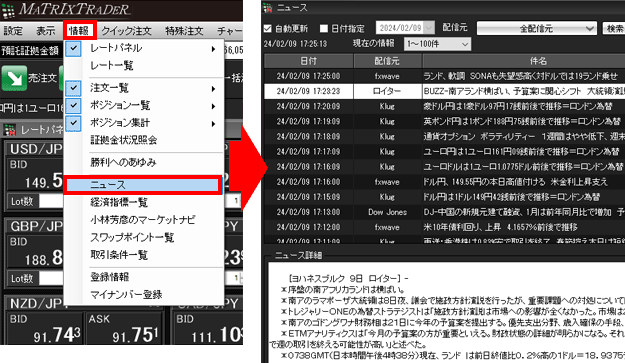Click the 売注文 sell order button

coord(29,78)
